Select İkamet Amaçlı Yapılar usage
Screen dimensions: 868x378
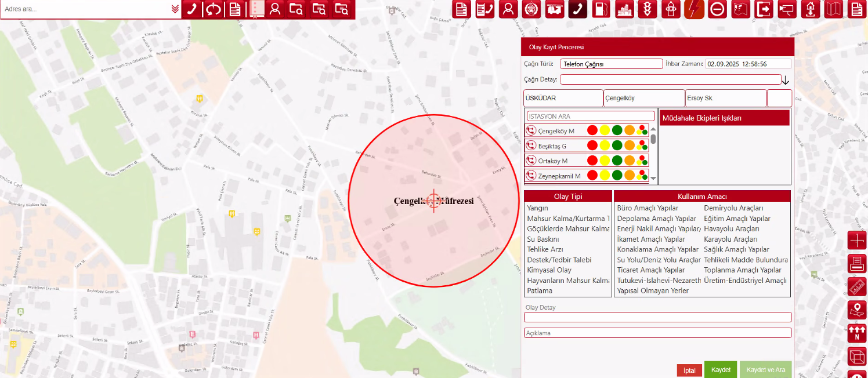[x=651, y=239]
